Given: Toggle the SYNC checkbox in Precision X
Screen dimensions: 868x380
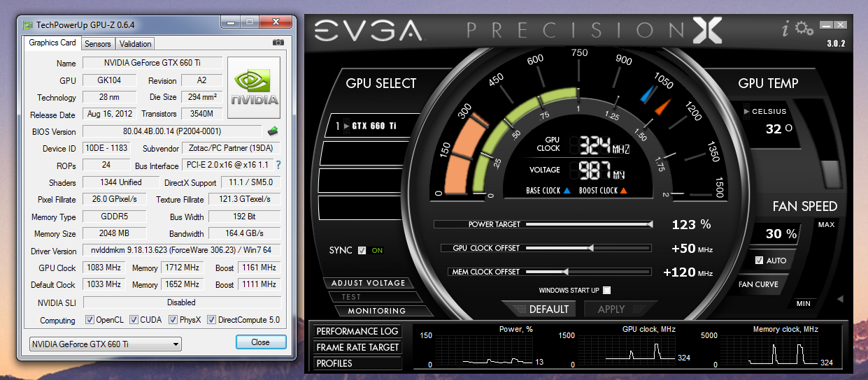Looking at the screenshot, I should (362, 250).
